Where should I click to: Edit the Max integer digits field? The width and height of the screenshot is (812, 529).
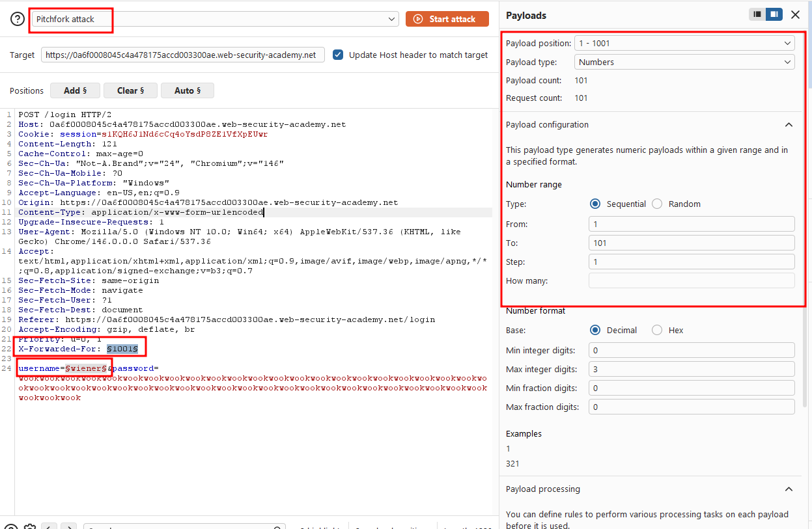(x=692, y=369)
